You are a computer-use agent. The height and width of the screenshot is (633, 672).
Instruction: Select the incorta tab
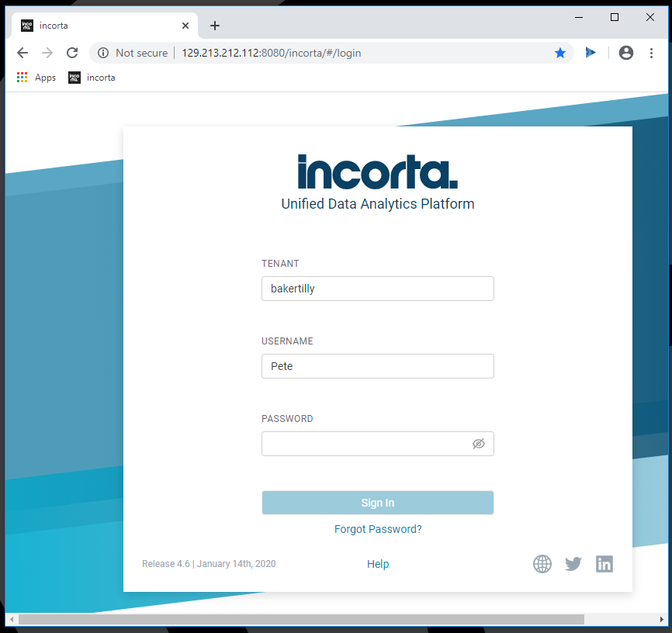pos(105,26)
